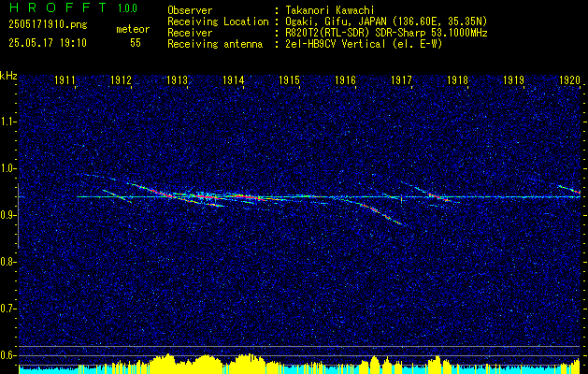The height and width of the screenshot is (374, 588).
Task: Click the 1911 time marker
Action: [65, 79]
